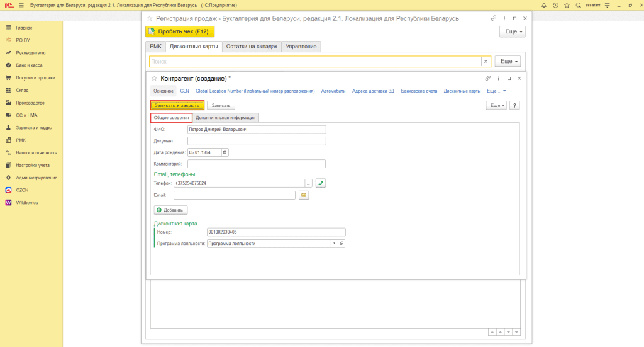
Task: Expand Еще dropdown beside Пробить чек
Action: (x=512, y=31)
